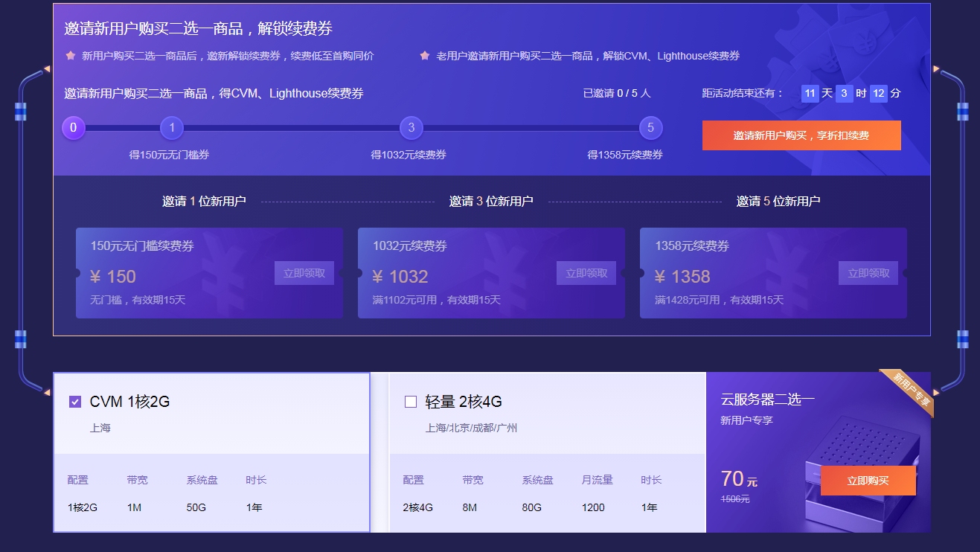
Task: Click star icon before 新用户购买二选一商品后
Action: 71,55
